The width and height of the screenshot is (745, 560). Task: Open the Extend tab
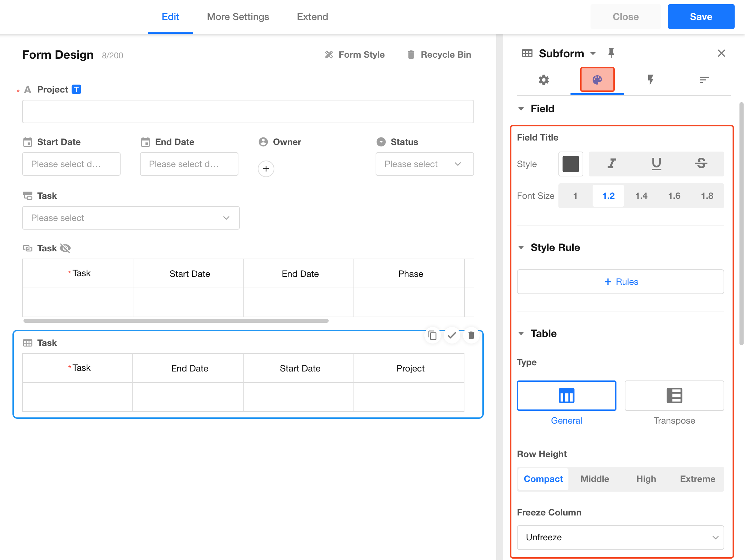pos(312,17)
